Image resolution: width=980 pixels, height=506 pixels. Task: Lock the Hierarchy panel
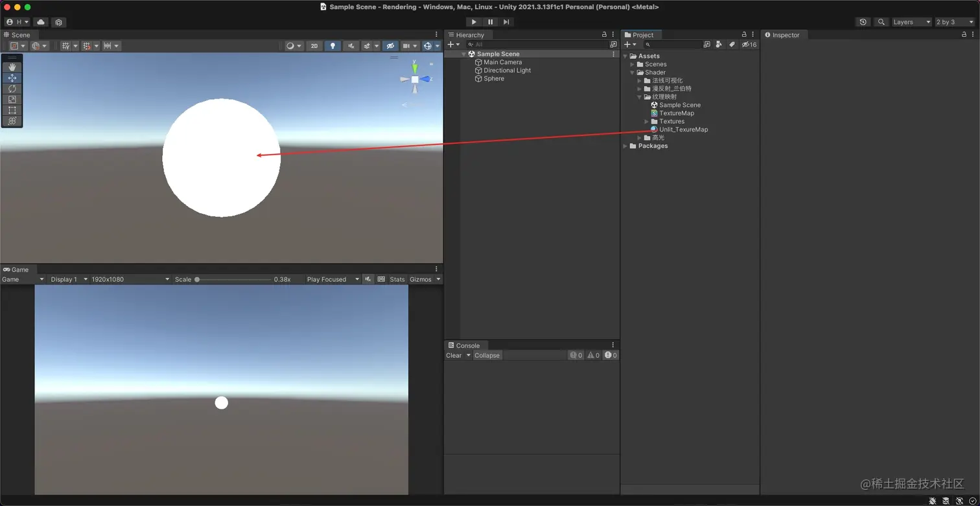pyautogui.click(x=604, y=35)
